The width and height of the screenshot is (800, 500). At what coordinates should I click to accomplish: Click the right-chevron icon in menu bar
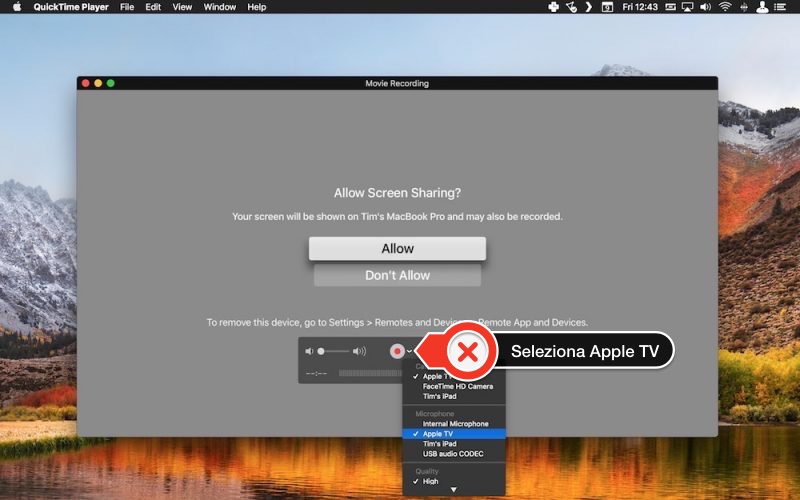coord(588,7)
